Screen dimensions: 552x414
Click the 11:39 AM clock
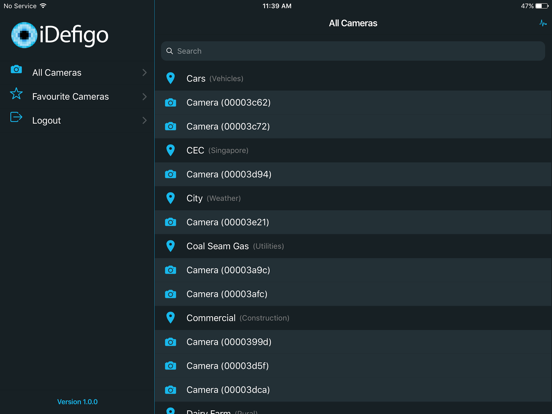pyautogui.click(x=277, y=6)
